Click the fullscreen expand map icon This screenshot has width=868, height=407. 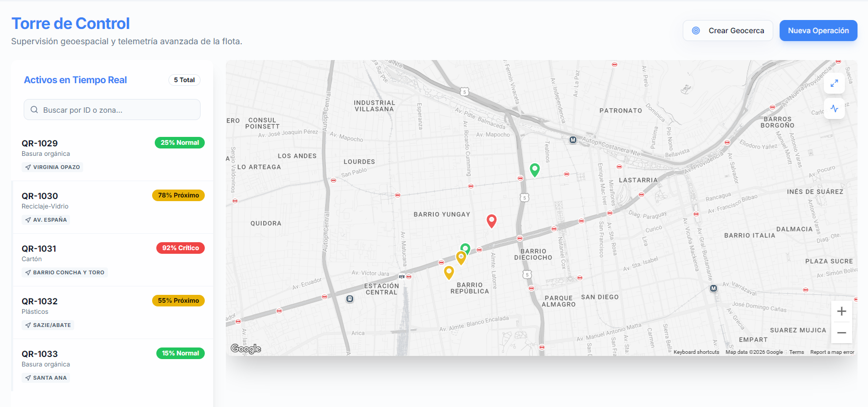tap(834, 83)
